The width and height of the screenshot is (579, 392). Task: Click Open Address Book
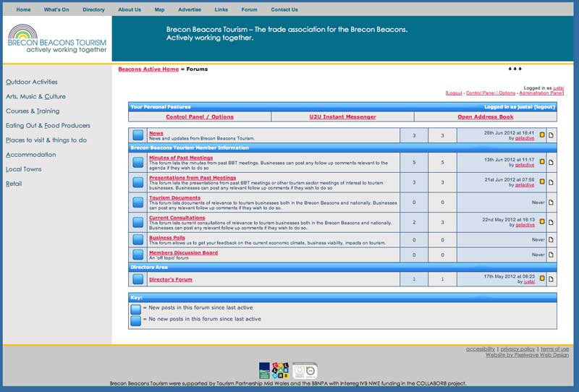click(x=486, y=117)
